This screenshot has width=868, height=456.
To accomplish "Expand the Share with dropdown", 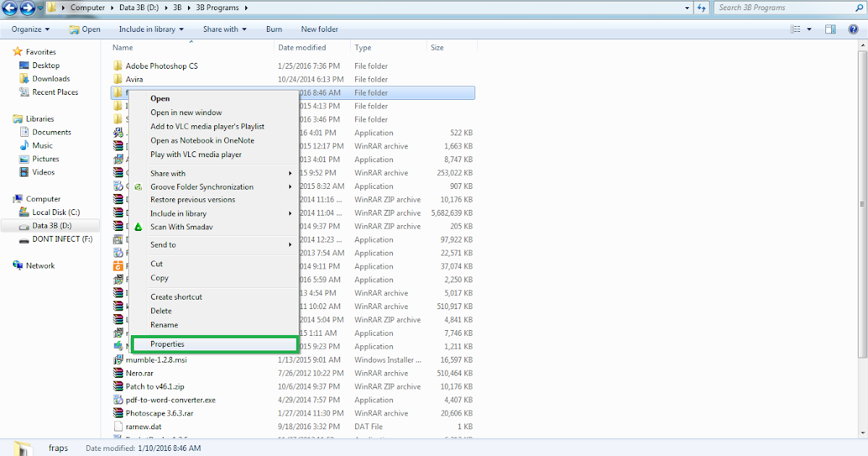I will pyautogui.click(x=222, y=29).
